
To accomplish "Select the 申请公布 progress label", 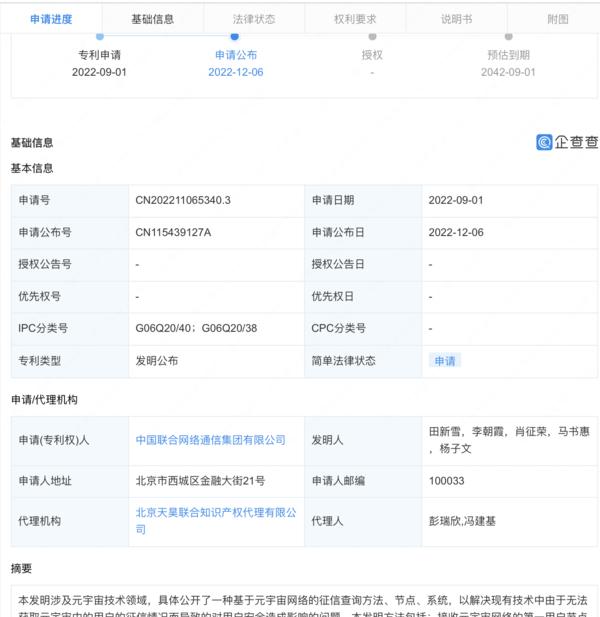I will 236,55.
